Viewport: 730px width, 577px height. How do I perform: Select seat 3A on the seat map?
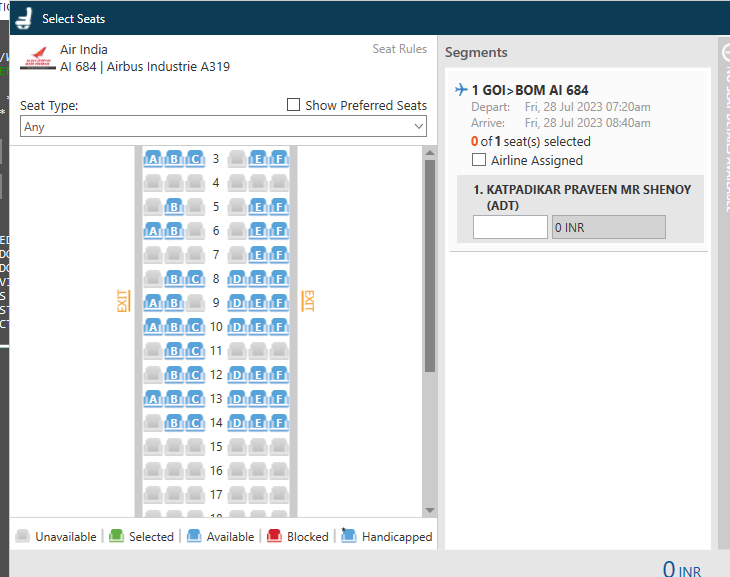point(153,159)
